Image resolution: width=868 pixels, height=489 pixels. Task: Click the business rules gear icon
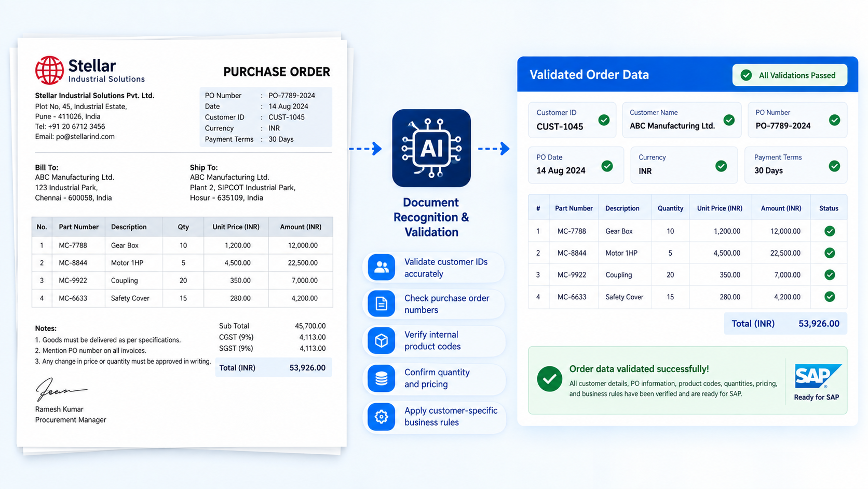tap(382, 416)
